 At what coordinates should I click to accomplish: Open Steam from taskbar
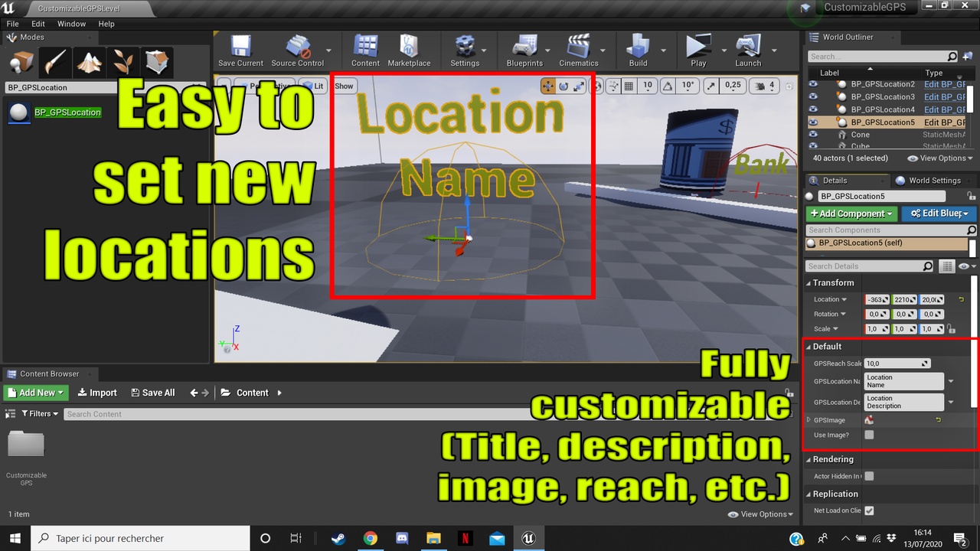338,538
